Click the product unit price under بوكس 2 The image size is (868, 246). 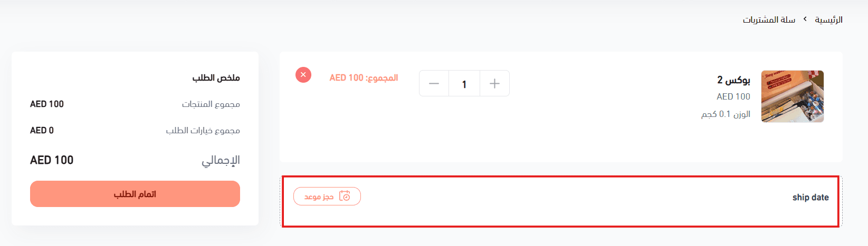pos(733,96)
